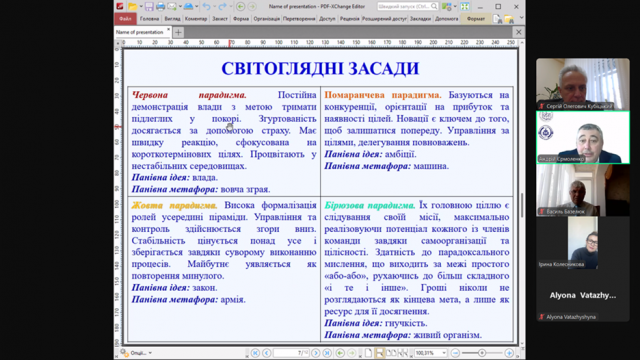Click the green back navigation arrow in title bar
The height and width of the screenshot is (360, 640).
coord(240,7)
